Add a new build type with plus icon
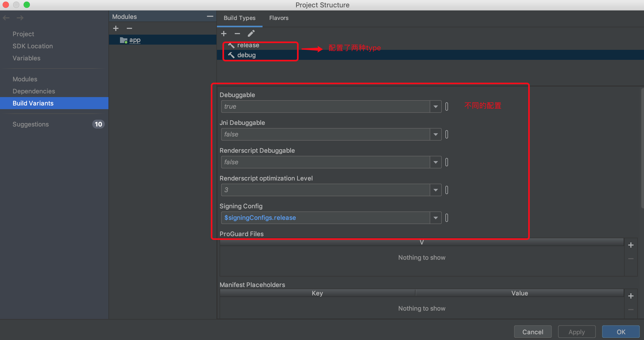 (224, 34)
